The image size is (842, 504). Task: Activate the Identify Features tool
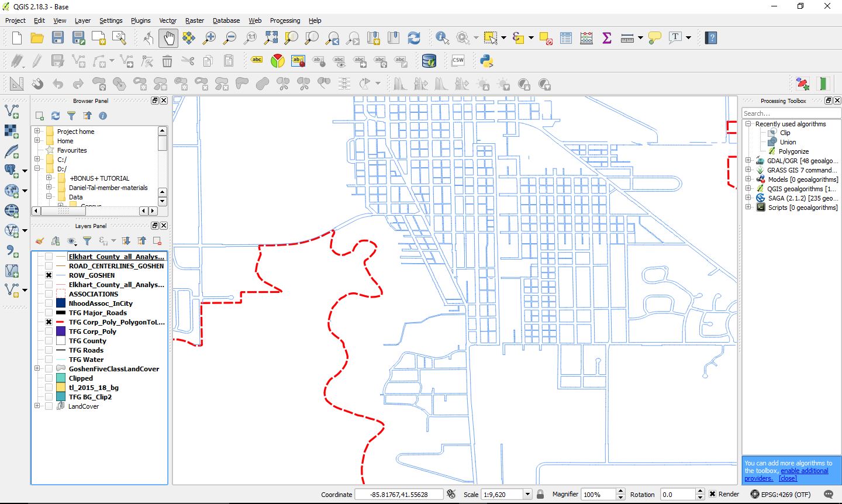[x=443, y=38]
